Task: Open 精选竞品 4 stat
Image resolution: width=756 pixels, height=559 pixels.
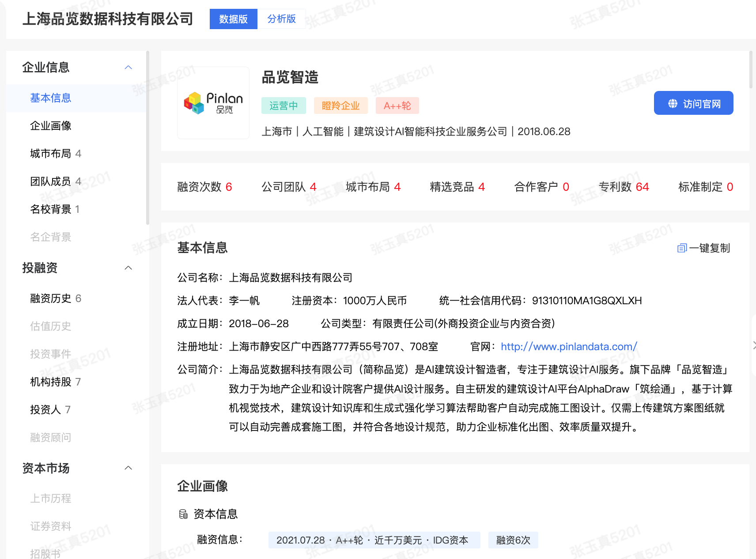Action: point(457,187)
